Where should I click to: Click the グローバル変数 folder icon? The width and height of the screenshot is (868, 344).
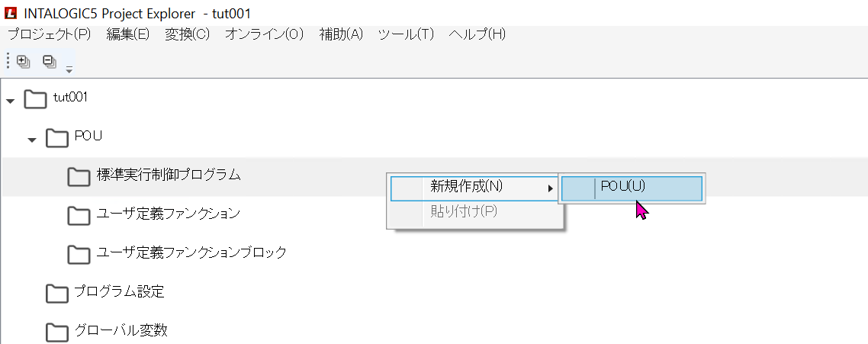[57, 331]
